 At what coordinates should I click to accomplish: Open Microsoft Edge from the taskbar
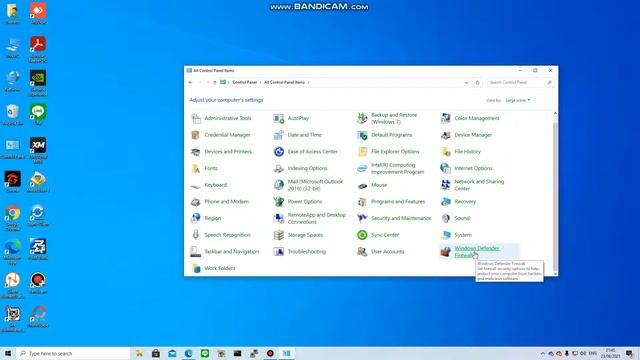(x=189, y=353)
